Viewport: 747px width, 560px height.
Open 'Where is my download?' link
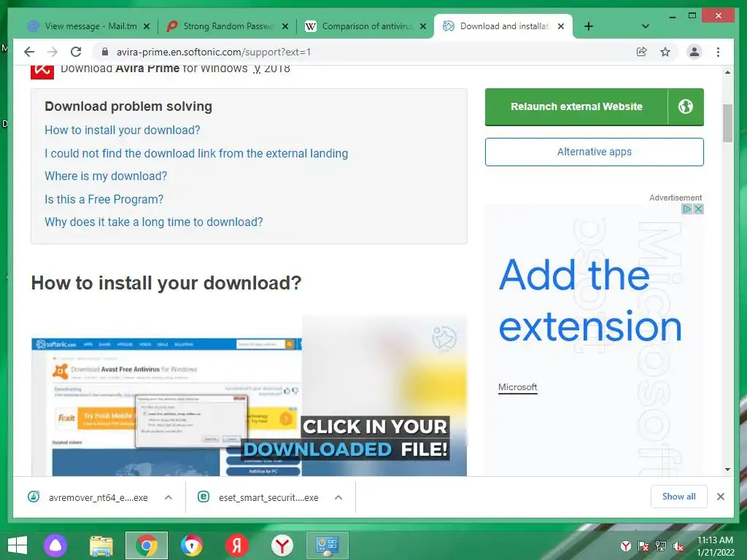point(106,176)
